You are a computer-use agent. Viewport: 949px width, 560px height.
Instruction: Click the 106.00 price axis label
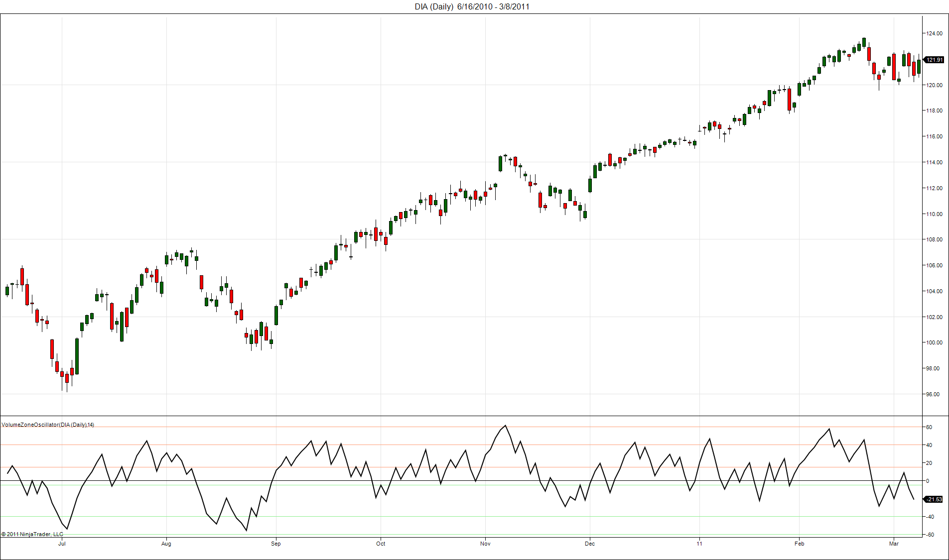934,265
